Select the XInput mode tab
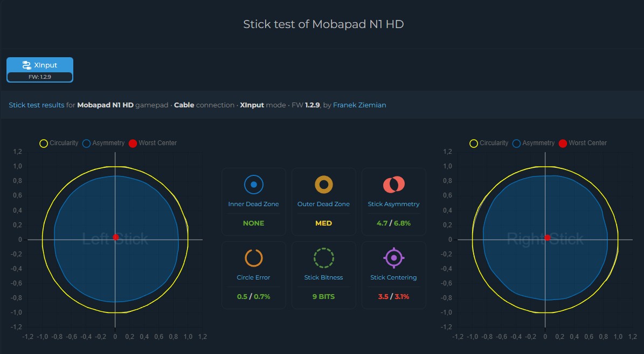644x354 pixels. [40, 70]
